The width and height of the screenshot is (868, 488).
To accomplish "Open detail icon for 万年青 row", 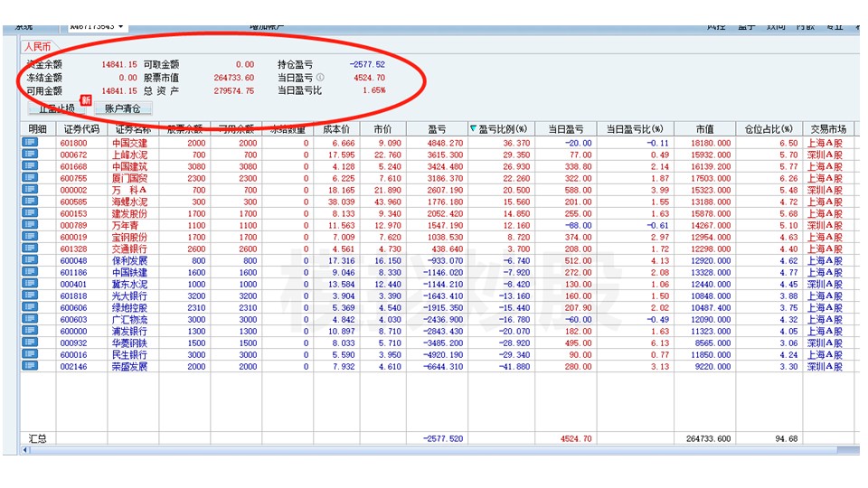I will (x=30, y=225).
